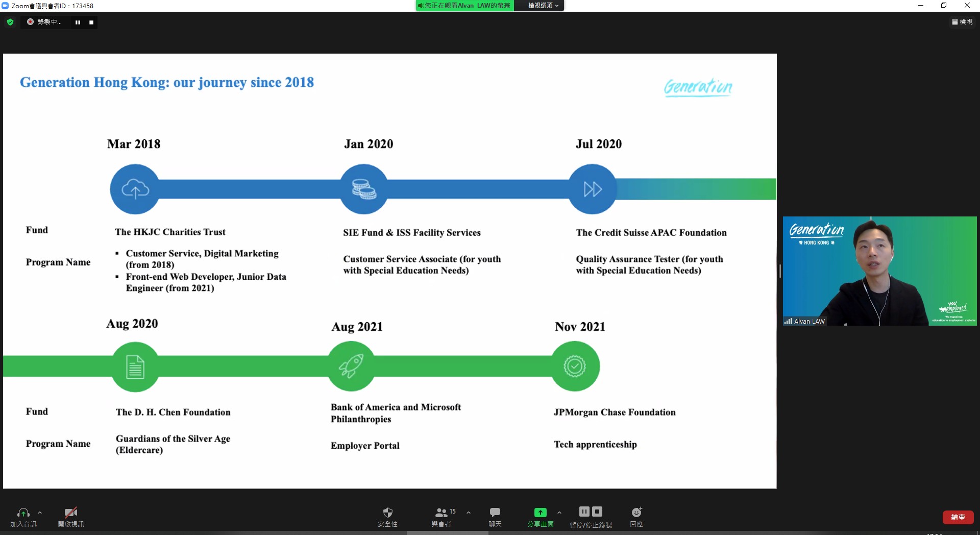Click slide title 'Generation Hong Kong: our journey since 2018'
The height and width of the screenshot is (535, 980).
point(167,83)
